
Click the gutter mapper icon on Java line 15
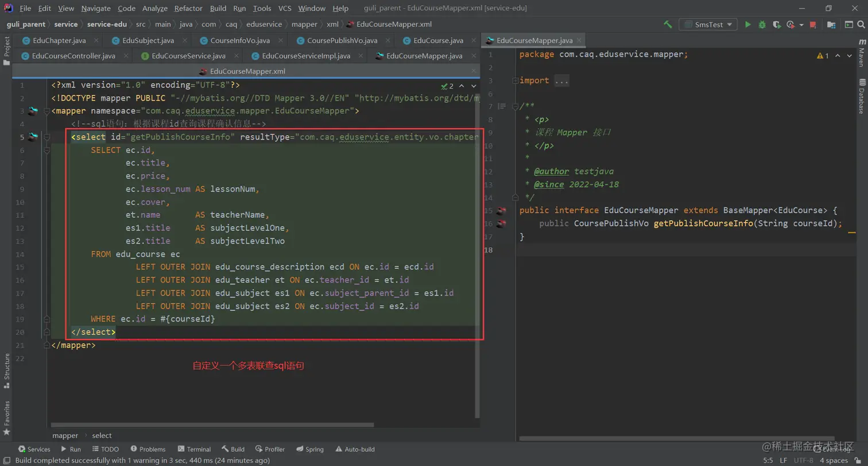(501, 211)
